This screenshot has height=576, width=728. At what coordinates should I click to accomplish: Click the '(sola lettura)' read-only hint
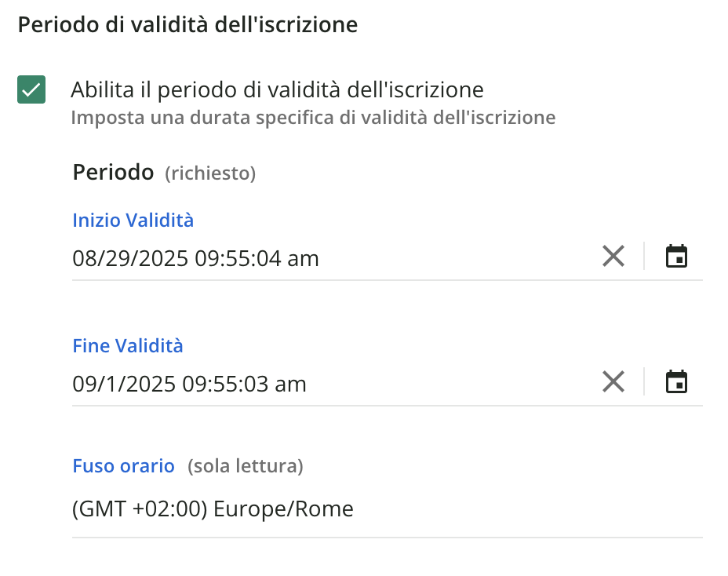pyautogui.click(x=245, y=467)
